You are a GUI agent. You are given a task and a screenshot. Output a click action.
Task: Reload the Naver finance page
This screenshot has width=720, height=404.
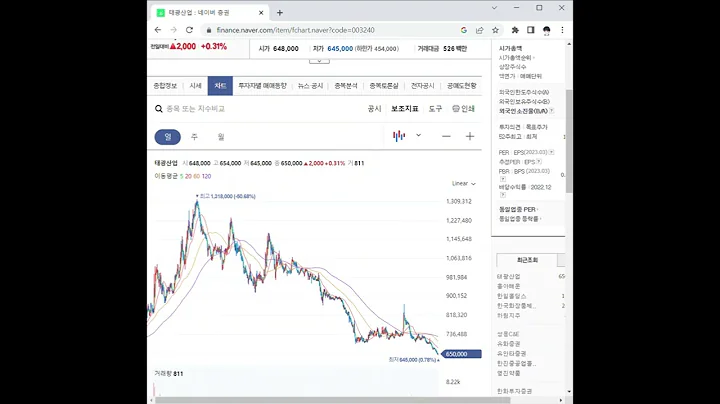click(x=189, y=30)
